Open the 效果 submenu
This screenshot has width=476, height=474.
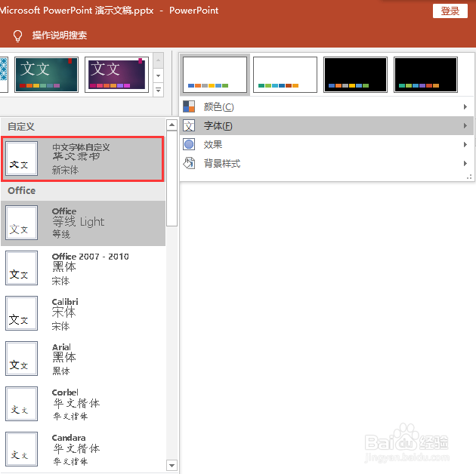(x=326, y=144)
